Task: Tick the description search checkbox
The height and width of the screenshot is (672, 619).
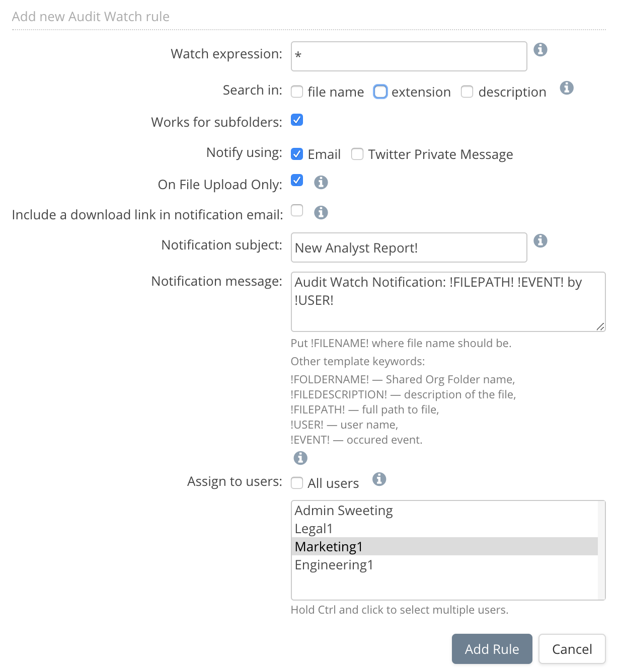Action: (x=467, y=92)
